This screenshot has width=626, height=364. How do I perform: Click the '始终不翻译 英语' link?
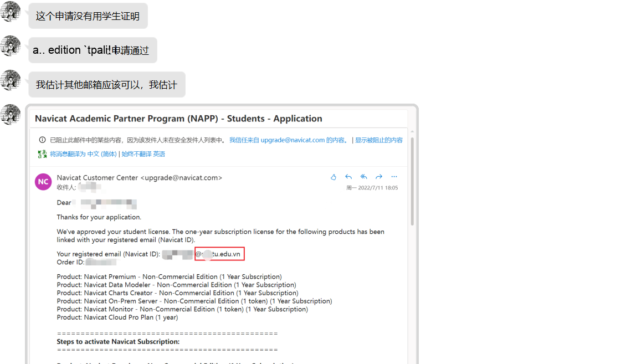tap(143, 154)
